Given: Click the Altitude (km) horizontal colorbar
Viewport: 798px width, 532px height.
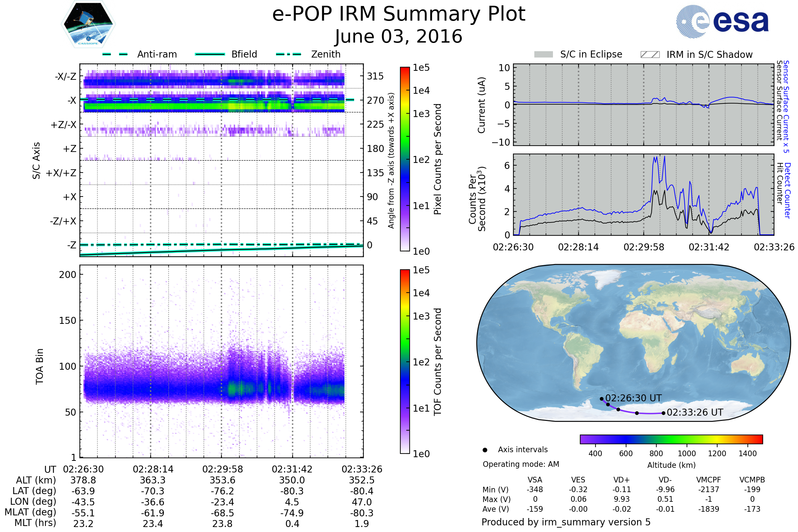Looking at the screenshot, I should click(671, 439).
